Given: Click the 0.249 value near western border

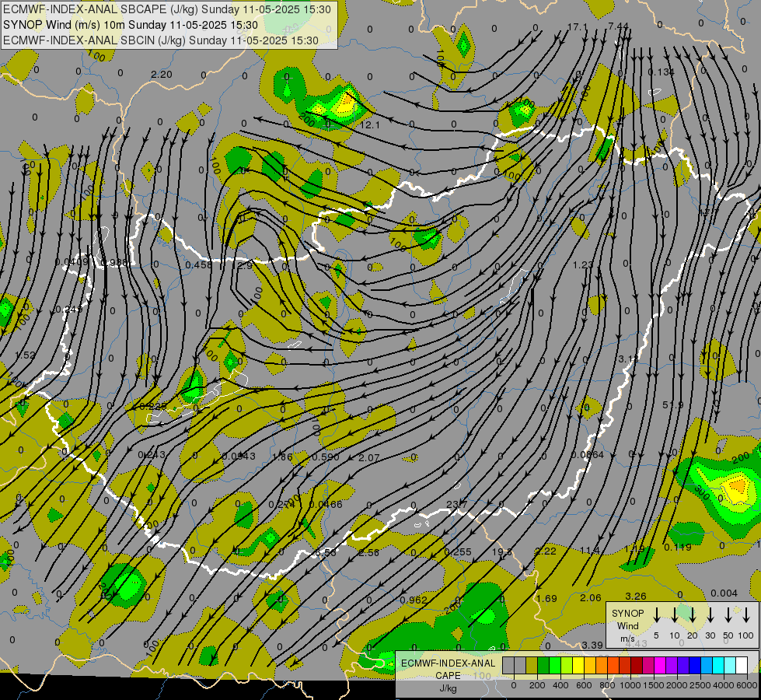Looking at the screenshot, I should click(x=68, y=310).
